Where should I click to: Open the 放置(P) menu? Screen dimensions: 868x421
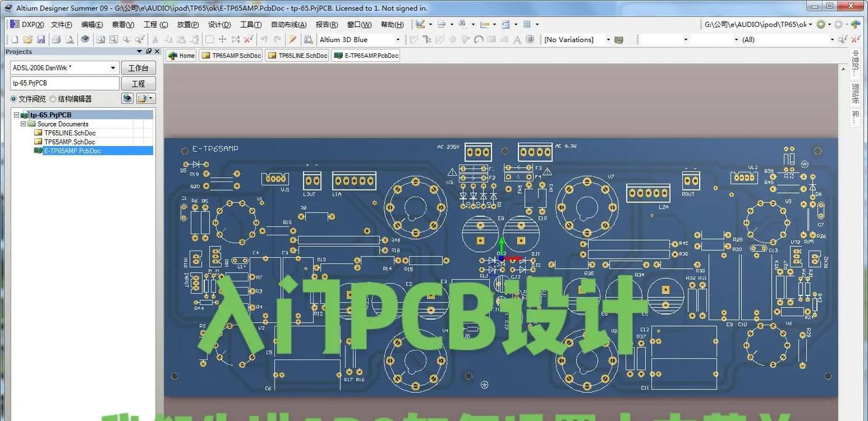[x=188, y=24]
